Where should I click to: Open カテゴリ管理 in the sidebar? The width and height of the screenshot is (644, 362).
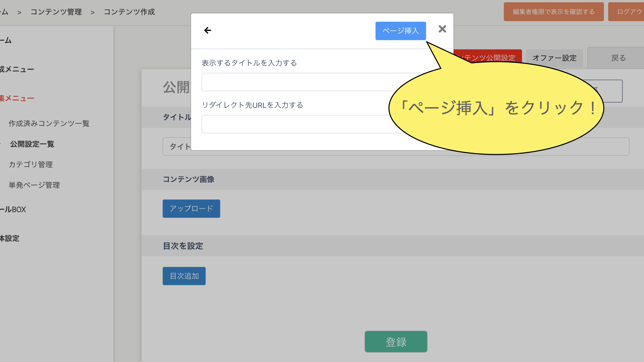(x=31, y=165)
